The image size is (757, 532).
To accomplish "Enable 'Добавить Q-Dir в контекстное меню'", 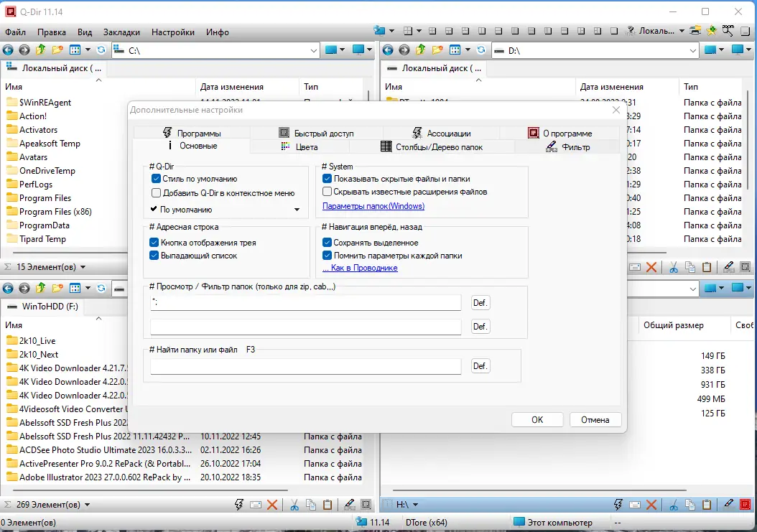I will click(x=156, y=193).
